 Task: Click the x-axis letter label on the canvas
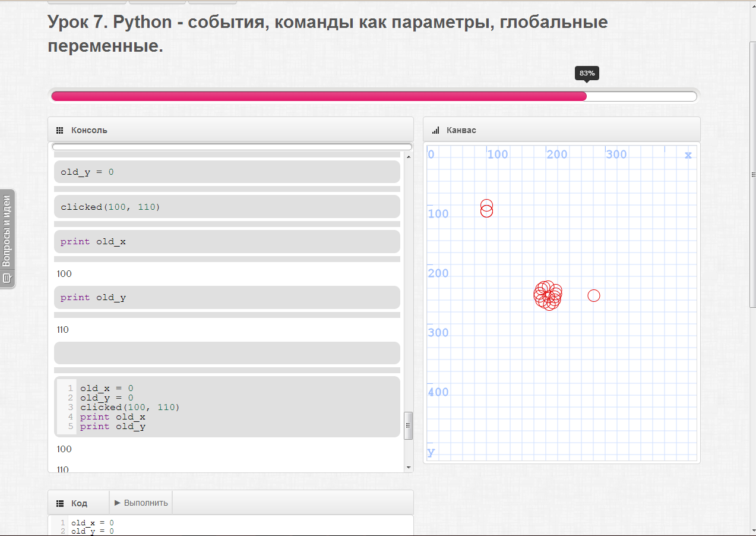tap(688, 155)
